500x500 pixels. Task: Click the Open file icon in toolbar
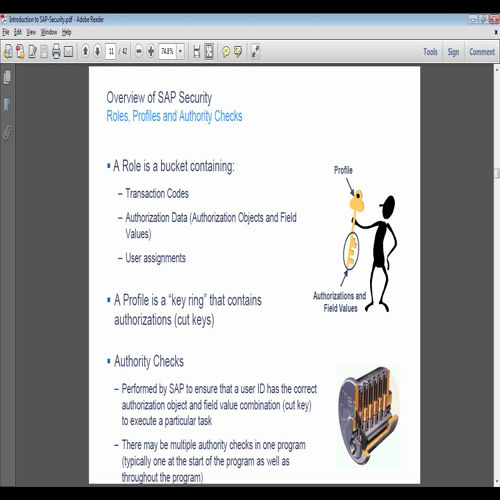click(8, 52)
